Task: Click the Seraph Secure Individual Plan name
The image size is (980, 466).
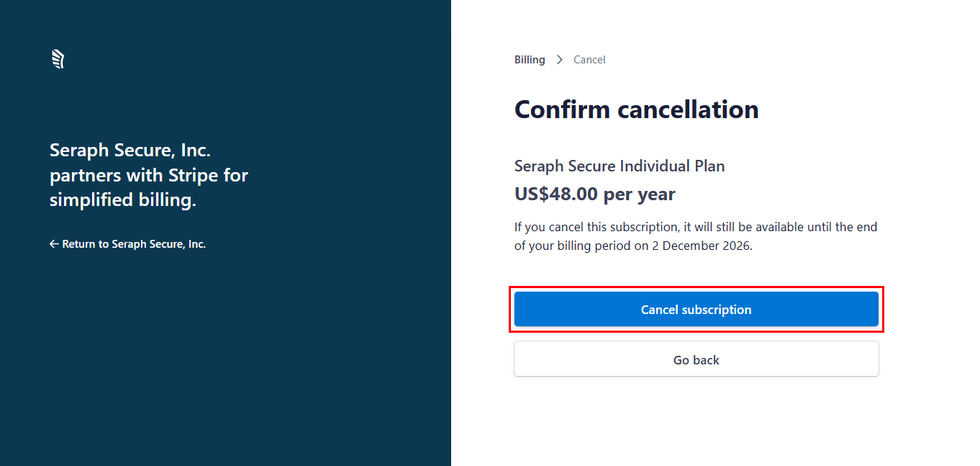Action: point(620,166)
